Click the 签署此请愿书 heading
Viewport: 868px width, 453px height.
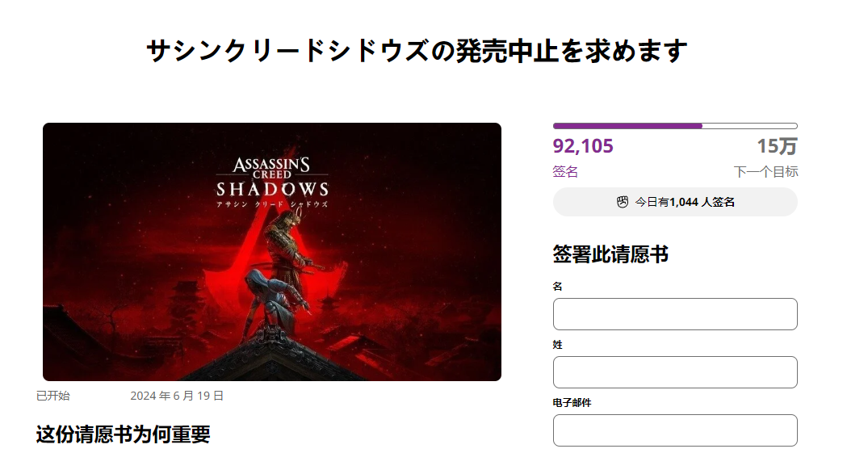point(610,254)
